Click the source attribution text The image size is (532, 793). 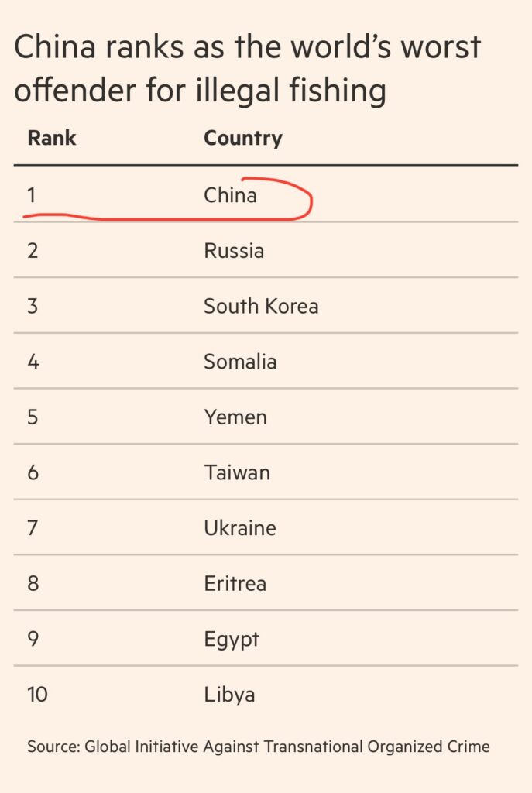259,747
